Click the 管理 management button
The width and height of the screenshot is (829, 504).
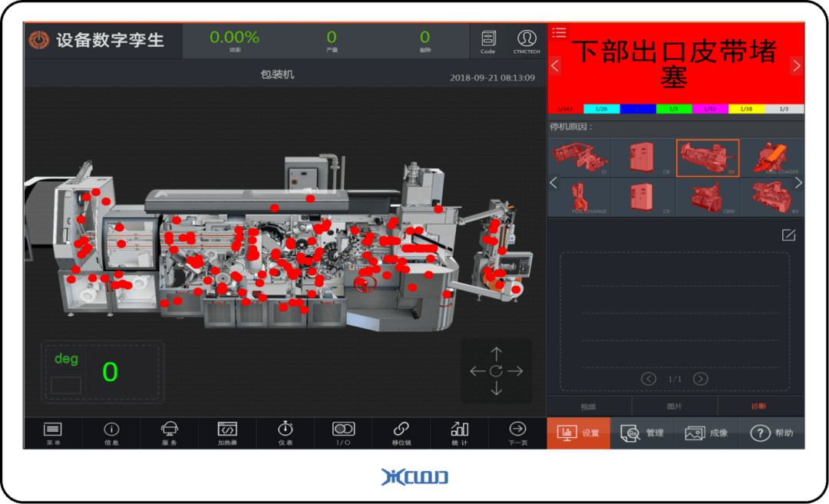pos(642,433)
